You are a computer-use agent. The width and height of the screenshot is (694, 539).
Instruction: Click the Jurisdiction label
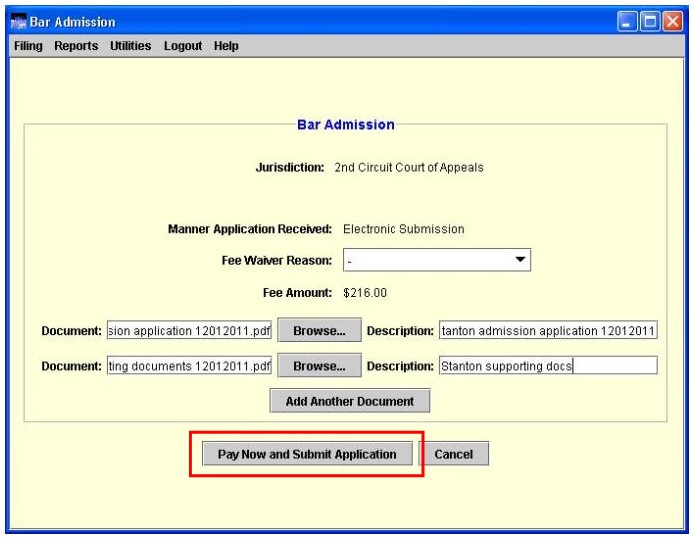(290, 167)
